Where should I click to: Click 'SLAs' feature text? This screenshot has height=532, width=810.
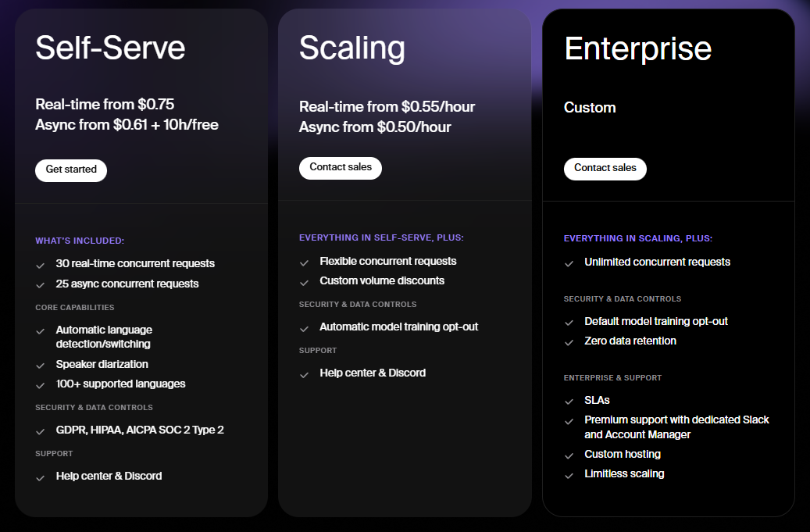(x=598, y=400)
